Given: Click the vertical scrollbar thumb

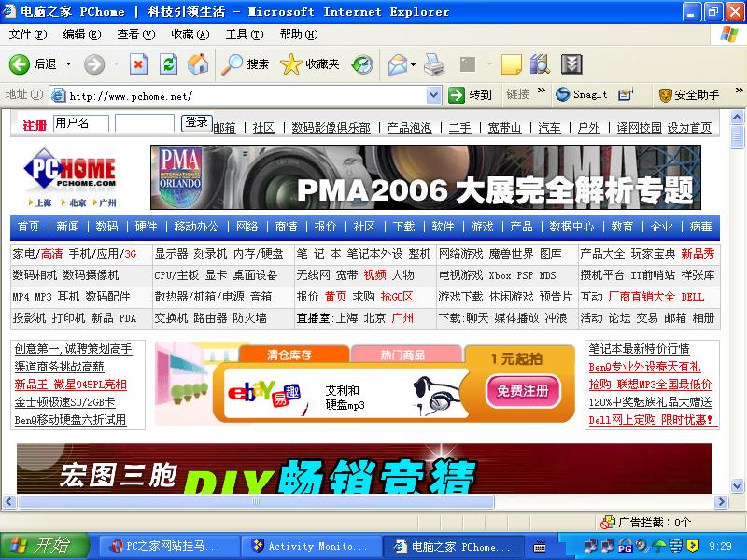Looking at the screenshot, I should tap(737, 136).
